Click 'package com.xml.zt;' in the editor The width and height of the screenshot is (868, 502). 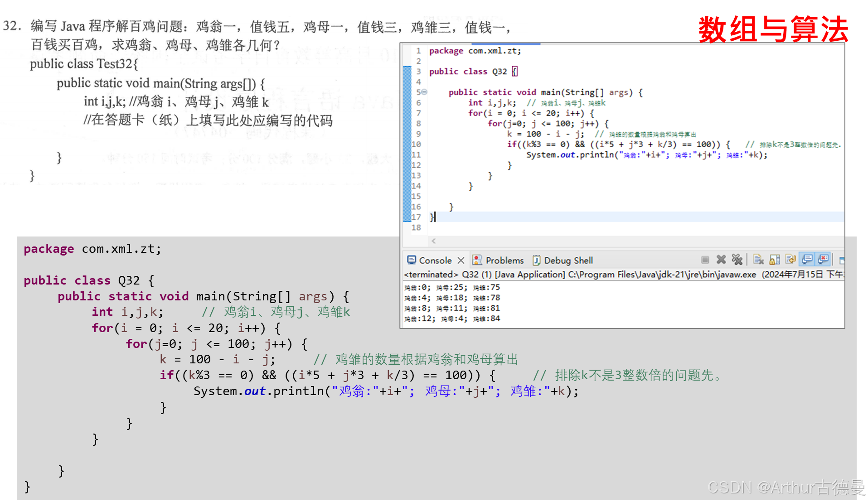[475, 51]
